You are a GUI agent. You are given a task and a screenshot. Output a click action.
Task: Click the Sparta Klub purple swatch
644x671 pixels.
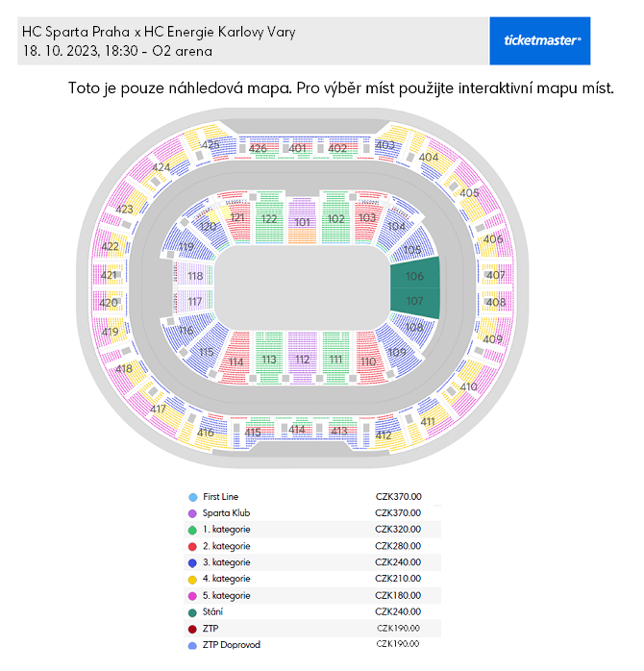coord(193,513)
